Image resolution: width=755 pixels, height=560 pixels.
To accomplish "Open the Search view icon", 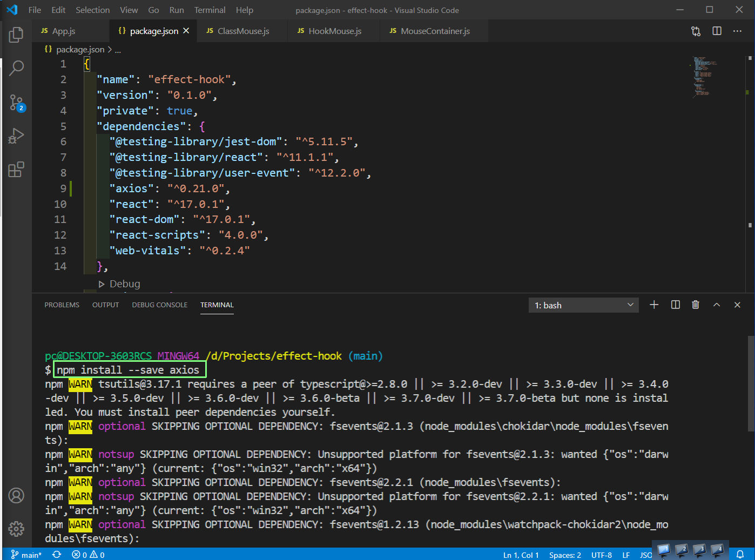I will 16,68.
